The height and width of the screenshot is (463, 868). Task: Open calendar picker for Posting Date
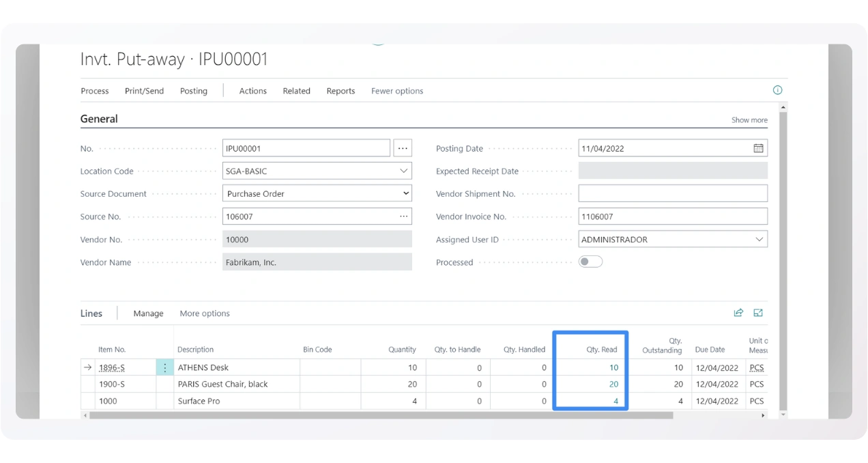click(758, 148)
